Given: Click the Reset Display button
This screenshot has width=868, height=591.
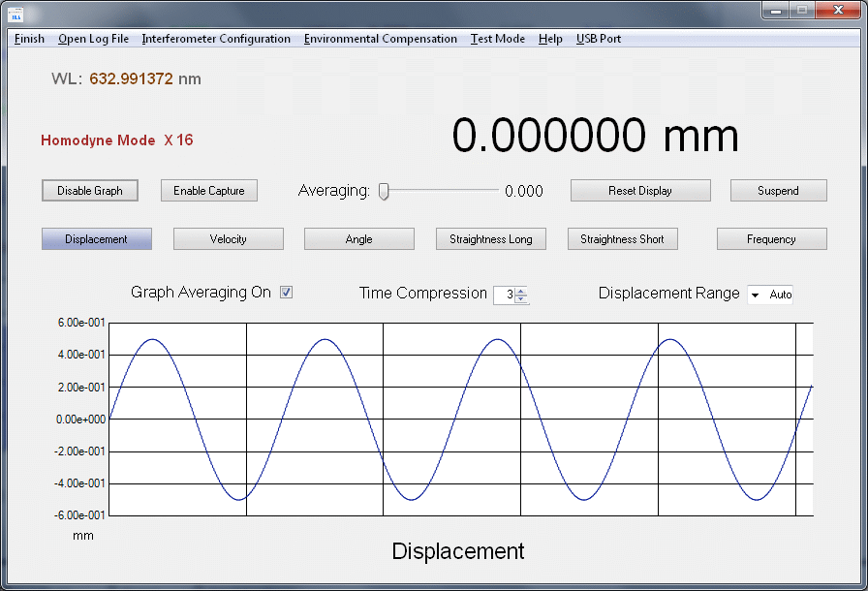Looking at the screenshot, I should click(x=640, y=191).
